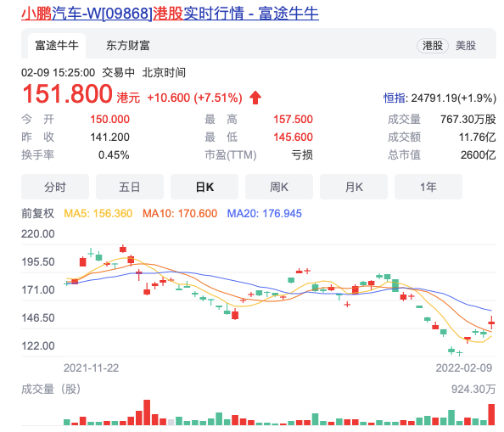Screen dimensions: 504x432
Task: Click the red up-arrow price change icon
Action: point(255,98)
